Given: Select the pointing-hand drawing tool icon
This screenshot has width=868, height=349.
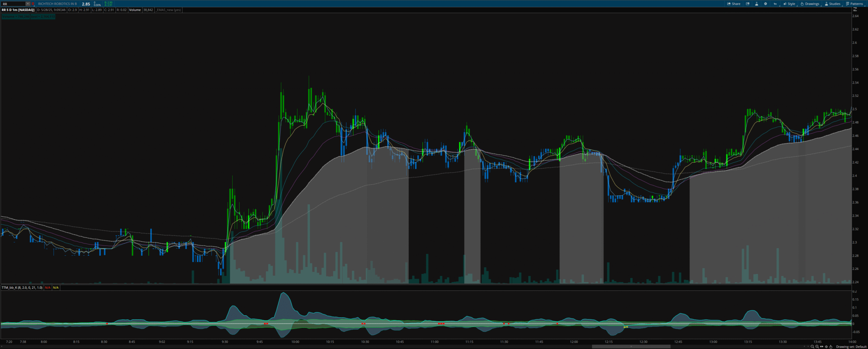Looking at the screenshot, I should tap(831, 347).
